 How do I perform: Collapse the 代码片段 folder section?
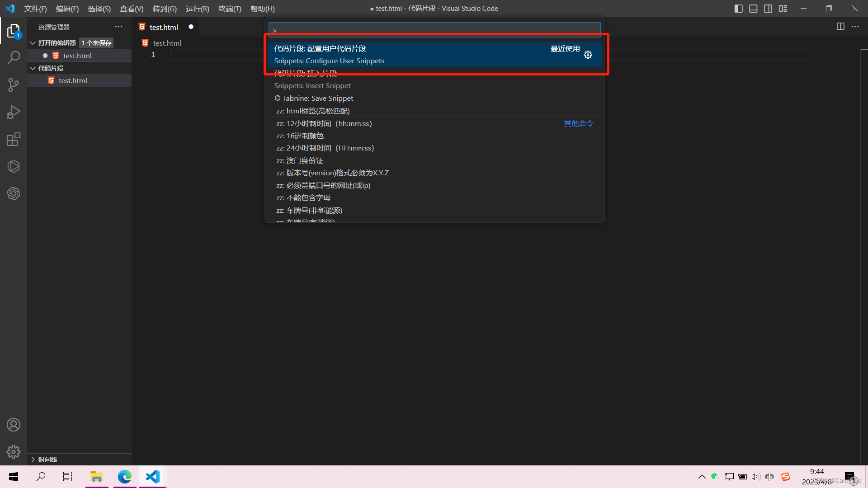[x=33, y=68]
